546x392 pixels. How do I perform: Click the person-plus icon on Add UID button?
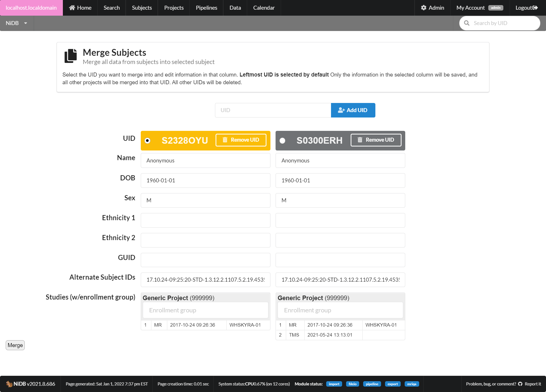coord(341,110)
